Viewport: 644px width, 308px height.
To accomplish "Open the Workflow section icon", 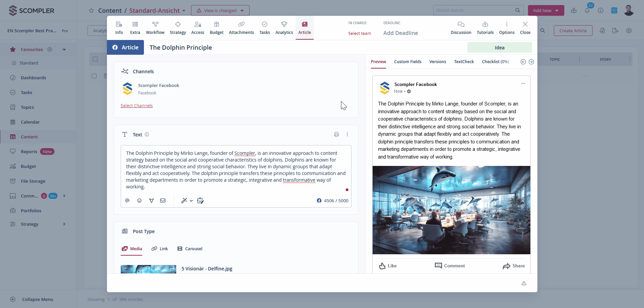I will (x=155, y=25).
